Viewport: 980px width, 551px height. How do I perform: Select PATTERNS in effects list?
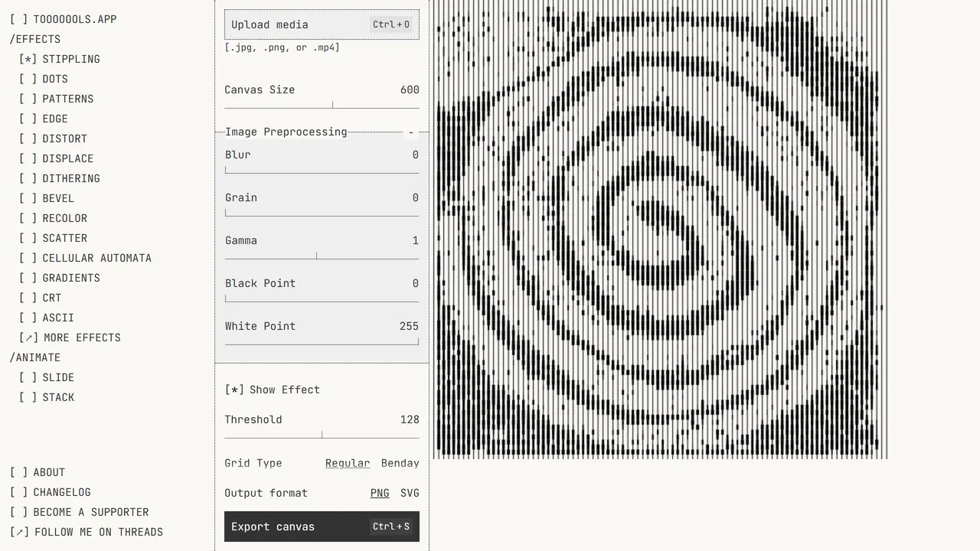57,99
